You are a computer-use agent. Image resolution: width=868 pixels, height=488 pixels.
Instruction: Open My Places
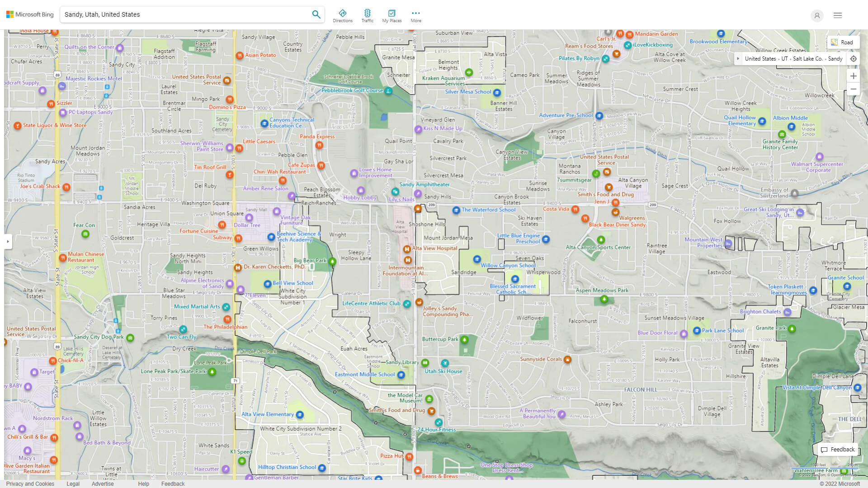coord(392,15)
